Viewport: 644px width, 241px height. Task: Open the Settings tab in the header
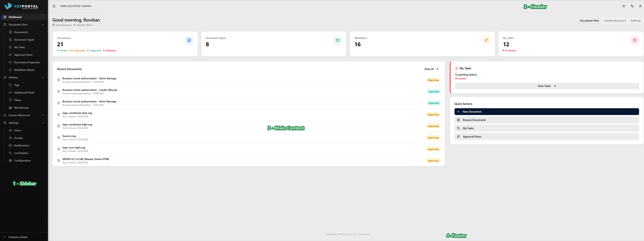point(636,21)
